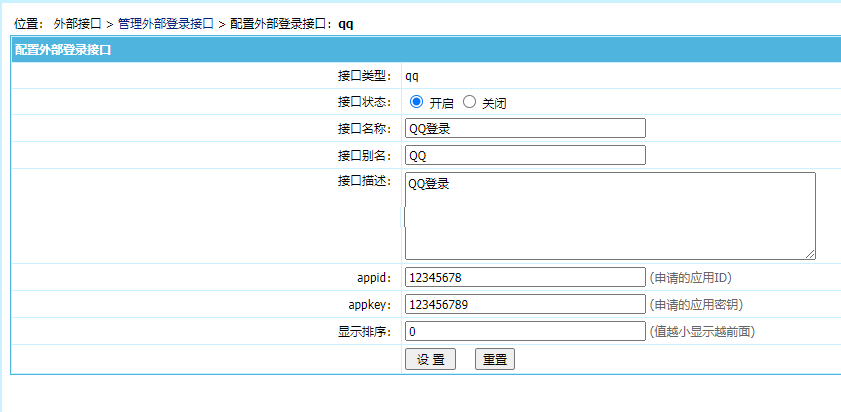
Task: Click the 接口别名 label
Action: pos(365,156)
